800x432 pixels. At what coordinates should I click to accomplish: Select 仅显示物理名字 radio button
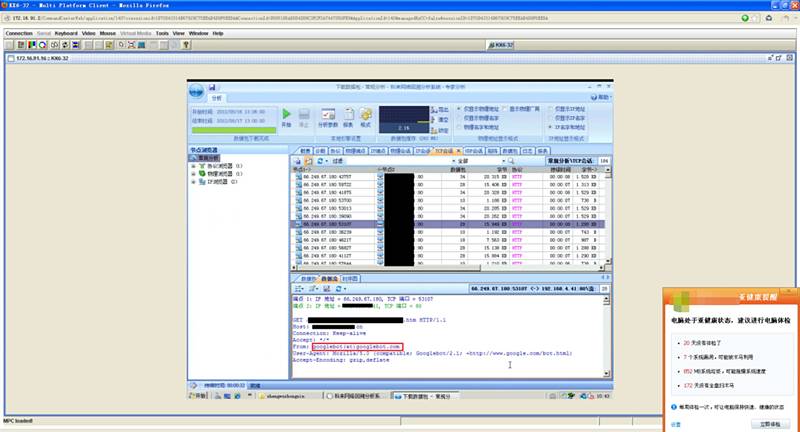click(459, 118)
